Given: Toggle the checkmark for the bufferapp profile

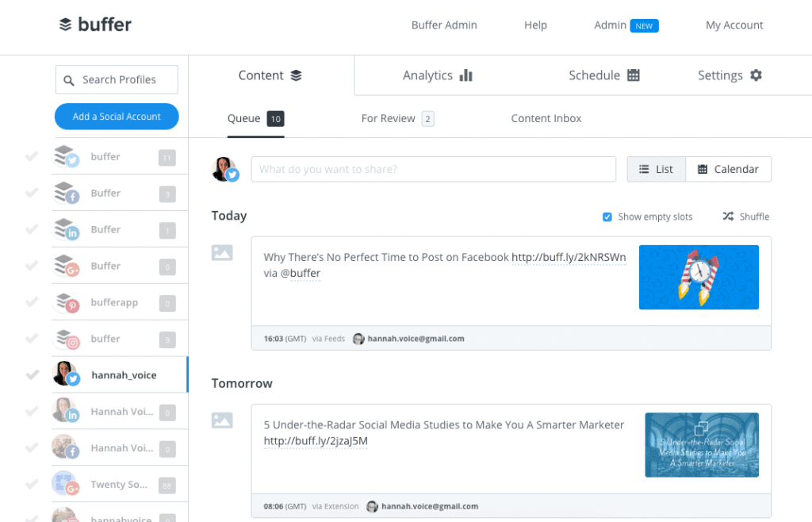Looking at the screenshot, I should (x=32, y=302).
